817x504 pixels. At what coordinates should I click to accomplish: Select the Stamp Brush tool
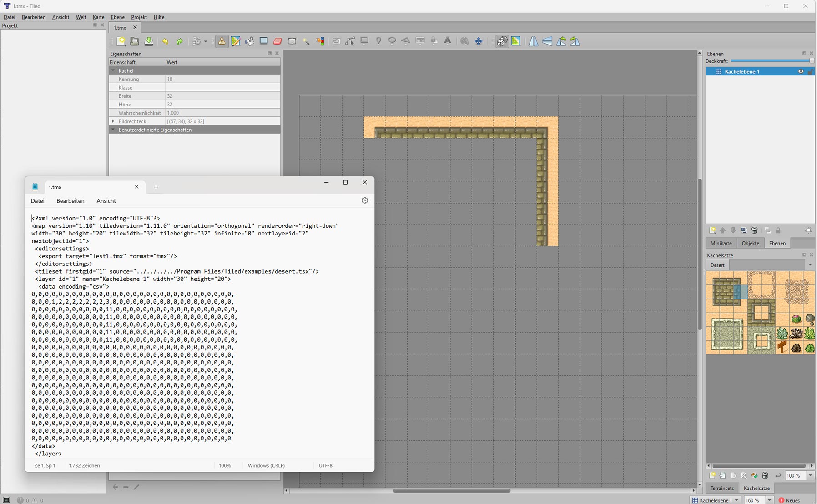[222, 41]
